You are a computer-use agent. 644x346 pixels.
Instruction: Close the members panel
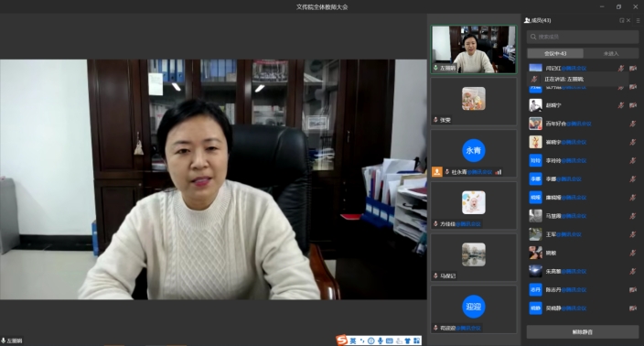pyautogui.click(x=628, y=20)
